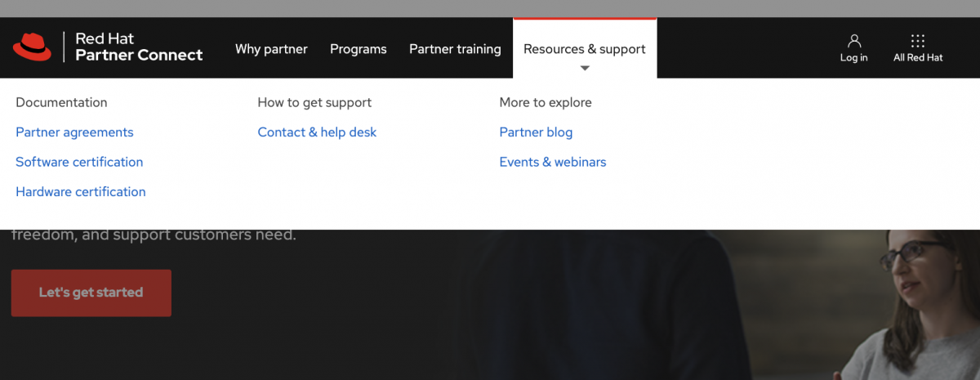This screenshot has height=380, width=980.
Task: Open the Partner training menu
Action: [455, 49]
